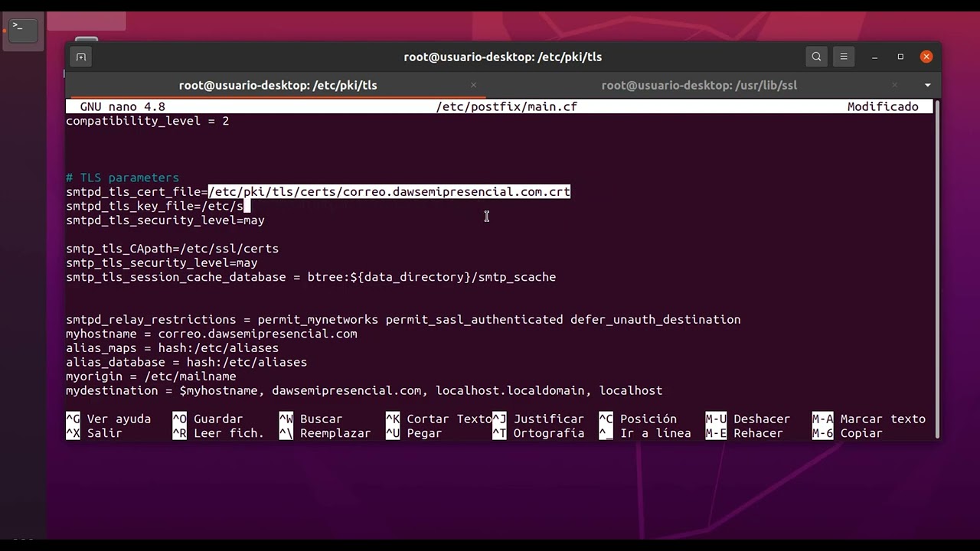The height and width of the screenshot is (551, 980).
Task: Click the compatibility_level = 2 line
Action: [148, 121]
